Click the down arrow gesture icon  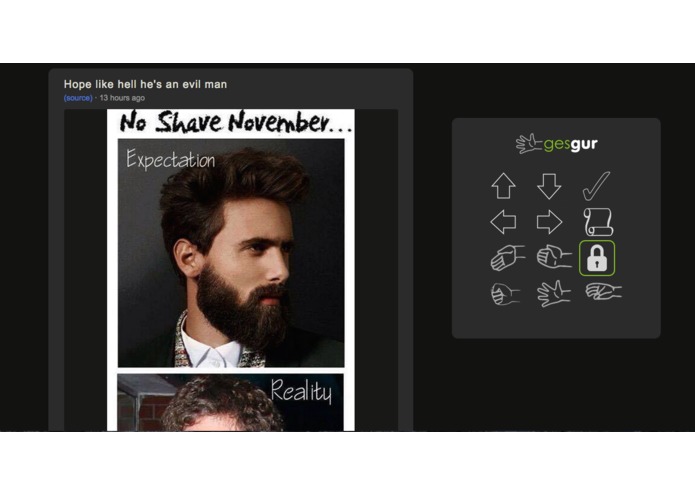[549, 186]
